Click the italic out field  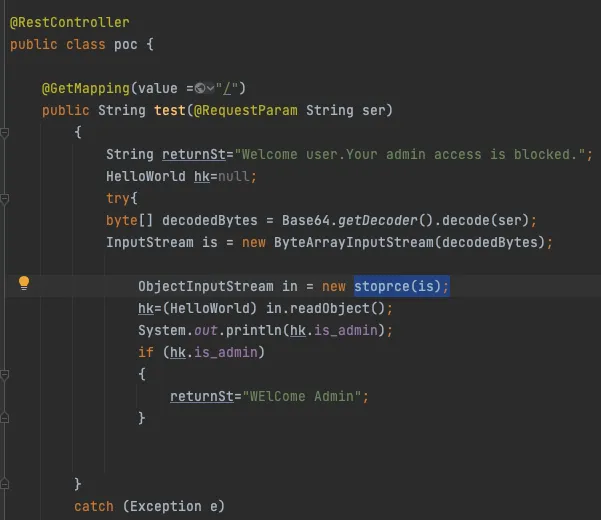point(205,330)
